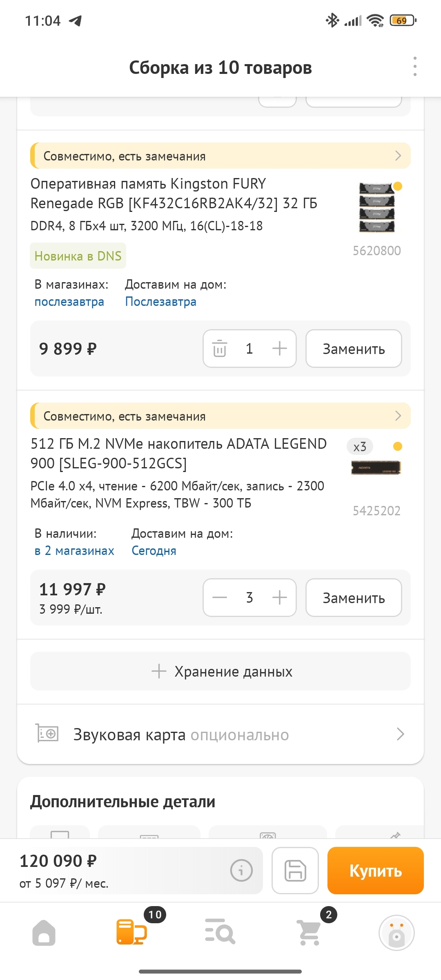Increase Kingston RAM quantity with plus
The height and width of the screenshot is (980, 441).
[280, 349]
